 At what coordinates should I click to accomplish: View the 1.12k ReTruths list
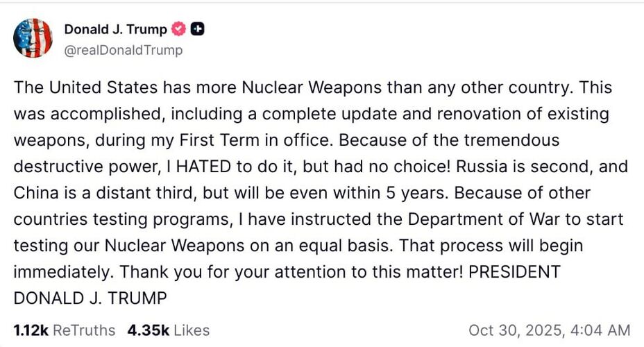65,330
